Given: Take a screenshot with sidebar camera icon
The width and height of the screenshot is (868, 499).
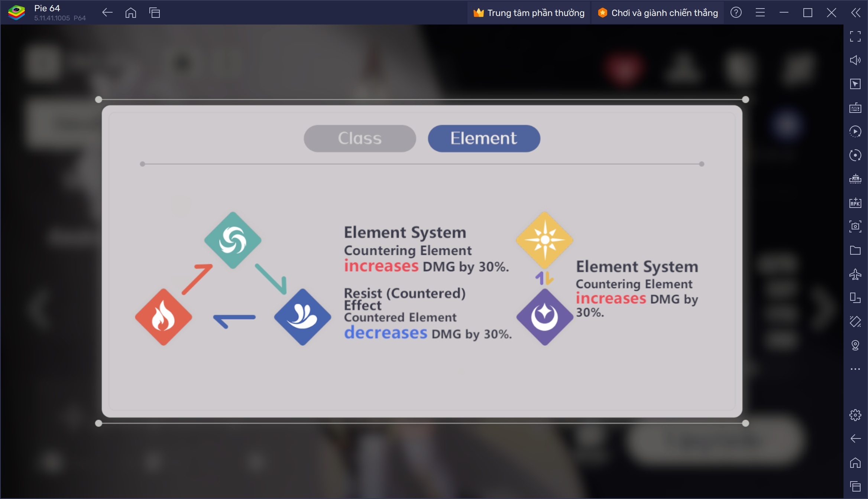Looking at the screenshot, I should (x=855, y=226).
